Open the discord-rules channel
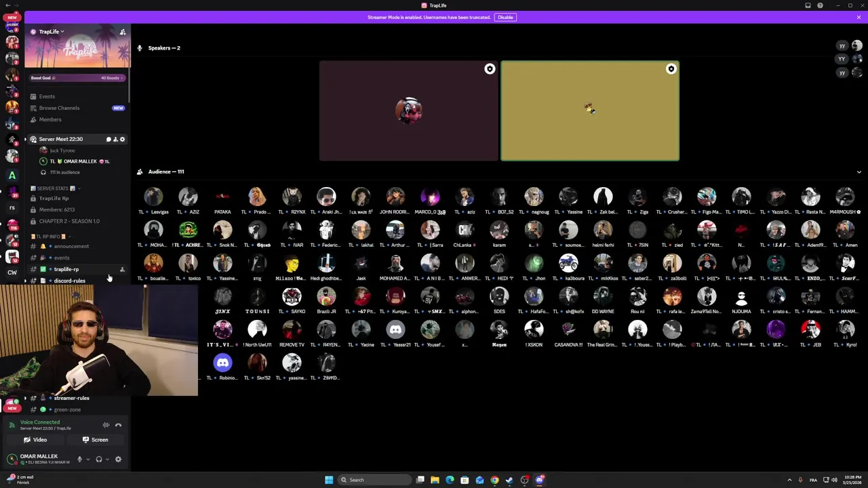The height and width of the screenshot is (488, 868). (x=70, y=281)
